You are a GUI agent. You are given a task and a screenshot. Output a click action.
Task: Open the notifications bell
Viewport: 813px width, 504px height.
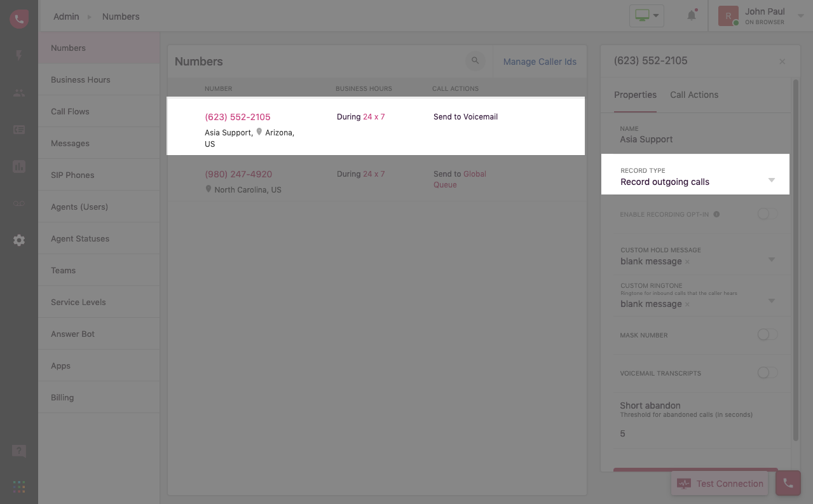[692, 15]
